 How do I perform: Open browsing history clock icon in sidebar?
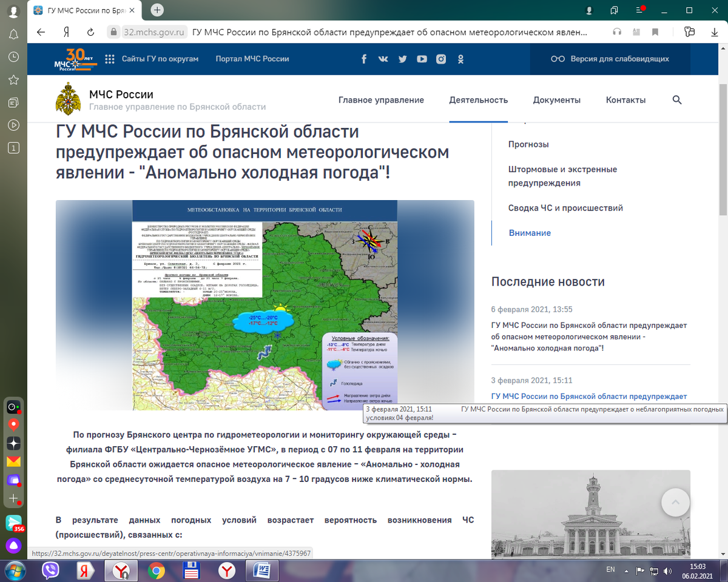pyautogui.click(x=13, y=56)
